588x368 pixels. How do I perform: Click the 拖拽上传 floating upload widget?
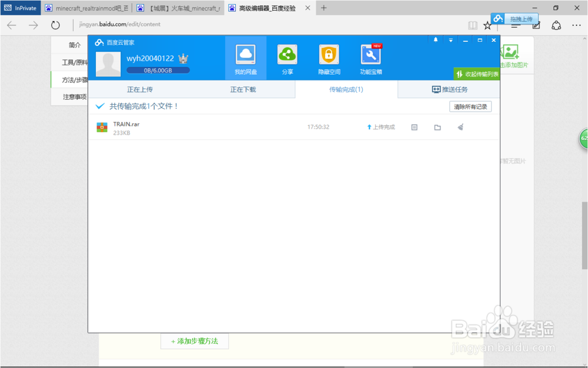[521, 19]
